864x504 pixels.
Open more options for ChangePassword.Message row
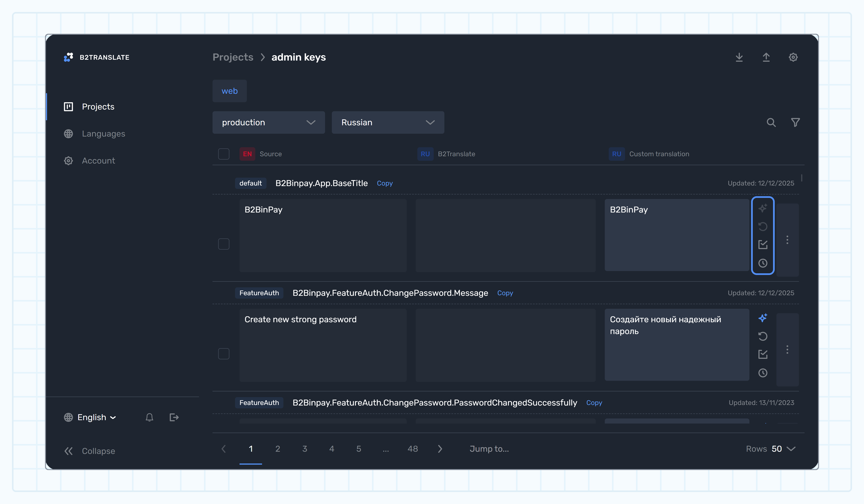pyautogui.click(x=787, y=350)
